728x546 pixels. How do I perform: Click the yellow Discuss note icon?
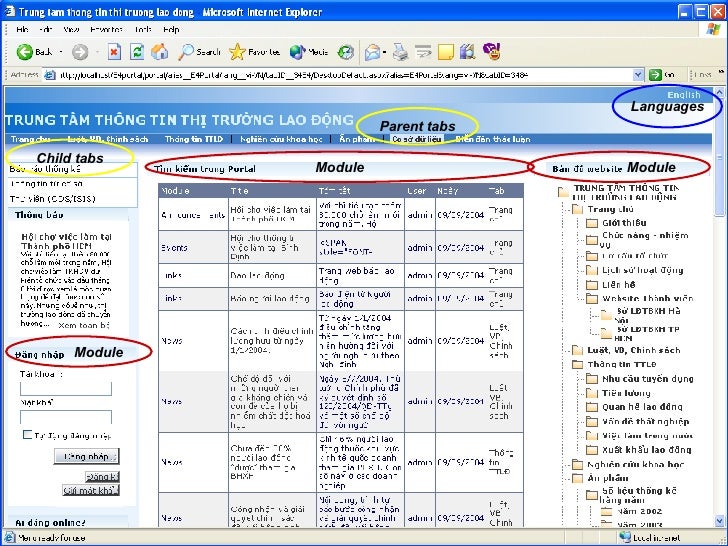(x=446, y=52)
